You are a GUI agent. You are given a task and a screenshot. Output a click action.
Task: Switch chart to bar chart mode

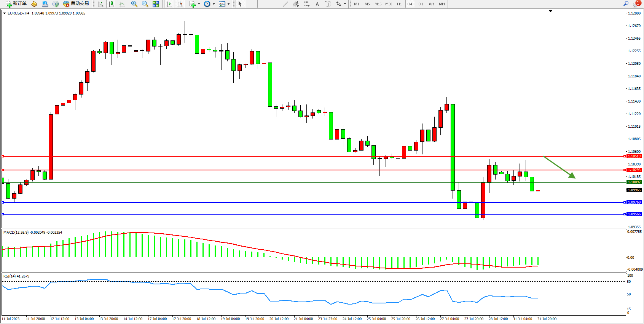click(100, 4)
